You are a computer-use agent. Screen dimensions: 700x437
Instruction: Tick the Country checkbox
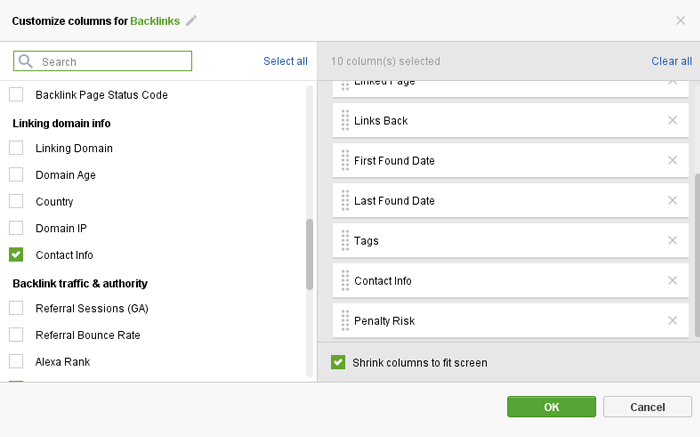(16, 201)
